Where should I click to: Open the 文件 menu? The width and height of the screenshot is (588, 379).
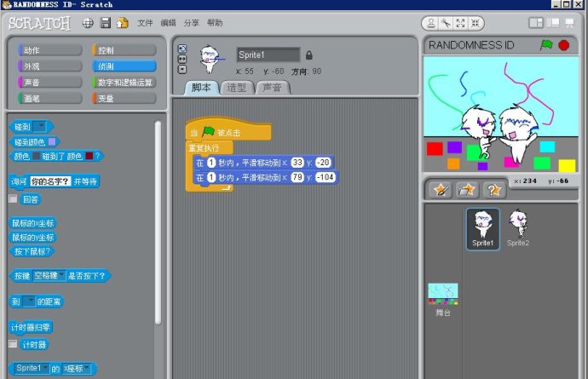(x=145, y=23)
